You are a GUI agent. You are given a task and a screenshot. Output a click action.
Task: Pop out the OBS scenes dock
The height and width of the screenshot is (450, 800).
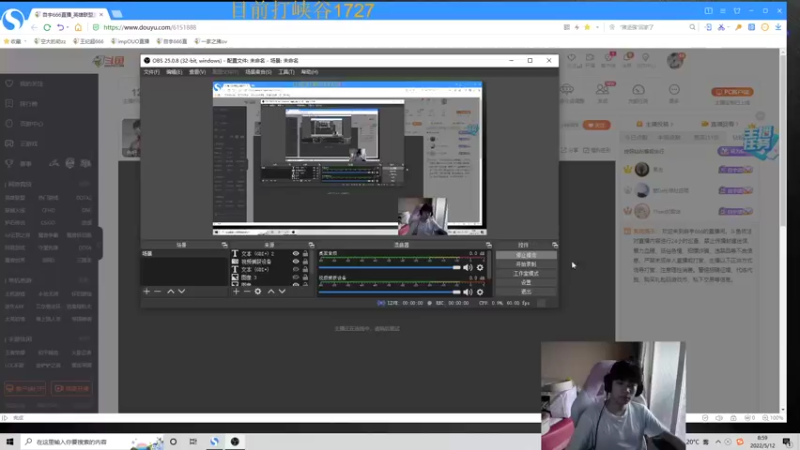pyautogui.click(x=224, y=245)
